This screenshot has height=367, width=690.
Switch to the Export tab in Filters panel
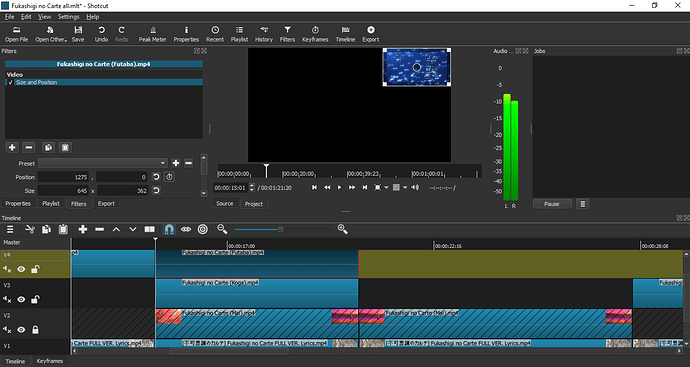coord(106,203)
